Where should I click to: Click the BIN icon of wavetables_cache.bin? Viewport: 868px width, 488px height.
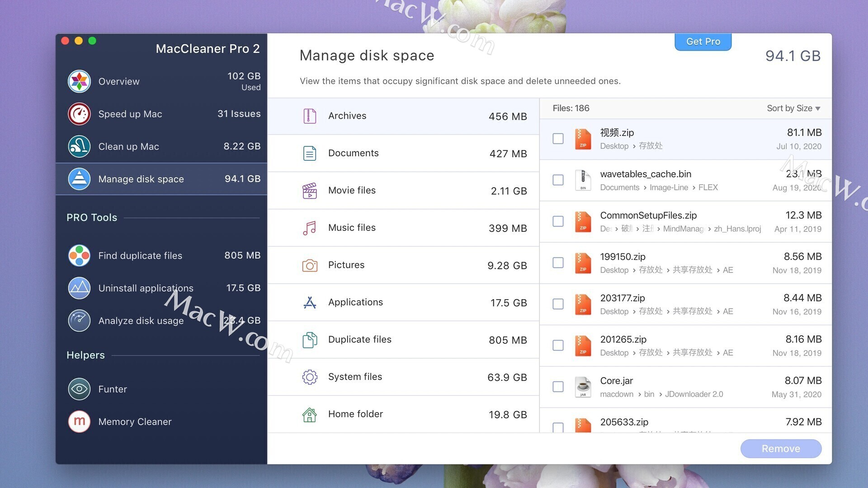point(583,180)
